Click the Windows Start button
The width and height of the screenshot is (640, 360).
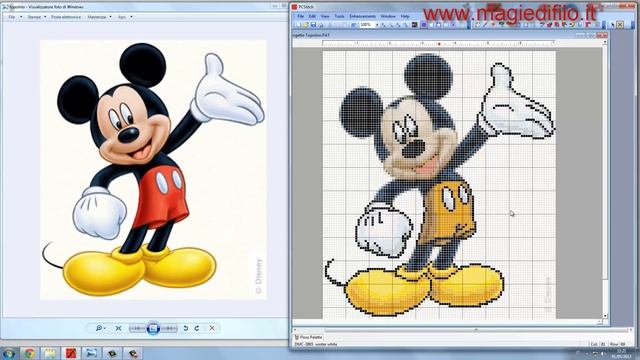click(9, 353)
